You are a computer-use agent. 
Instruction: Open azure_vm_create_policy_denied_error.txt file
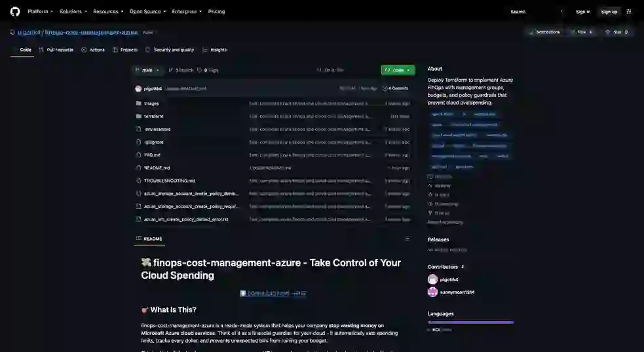tap(186, 219)
